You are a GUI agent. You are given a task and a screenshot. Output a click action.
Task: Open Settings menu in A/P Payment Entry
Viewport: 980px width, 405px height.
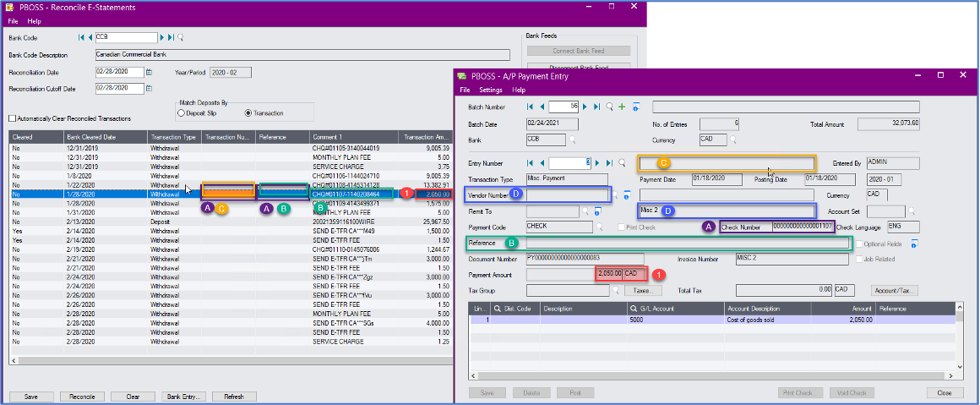click(491, 90)
